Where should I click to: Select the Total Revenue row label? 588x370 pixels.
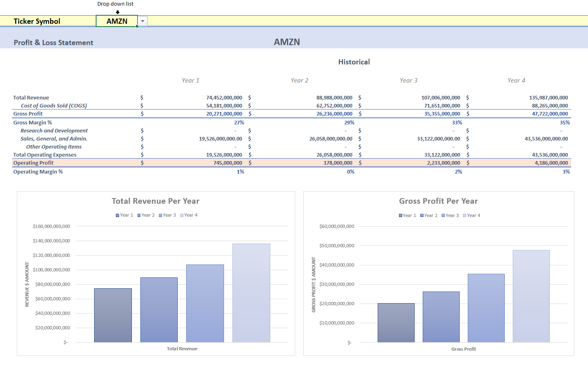click(31, 97)
